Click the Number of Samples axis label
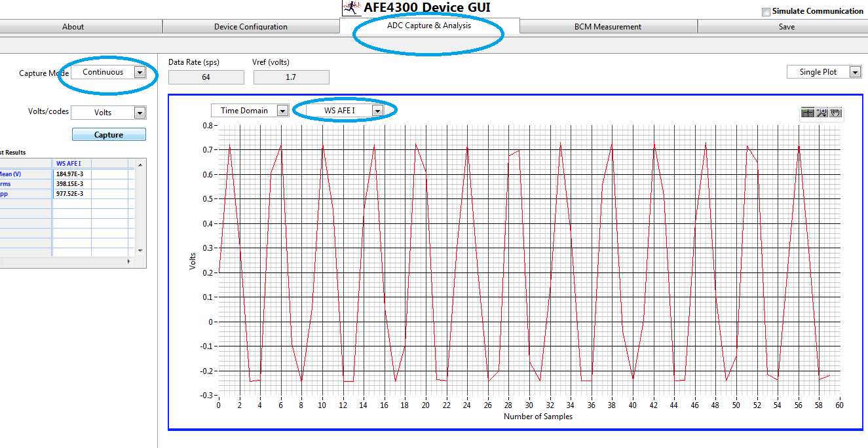 (538, 417)
